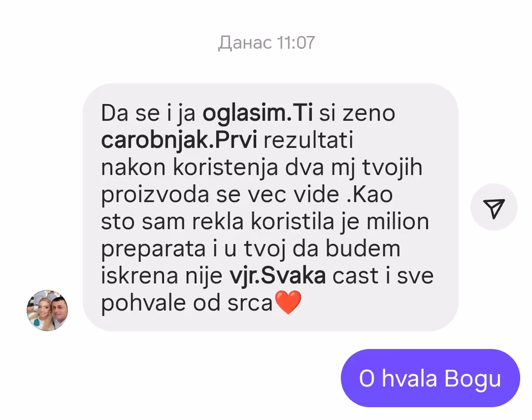Click the word "proizvoda" in the gray bubble
The width and height of the screenshot is (532, 420).
point(155,195)
